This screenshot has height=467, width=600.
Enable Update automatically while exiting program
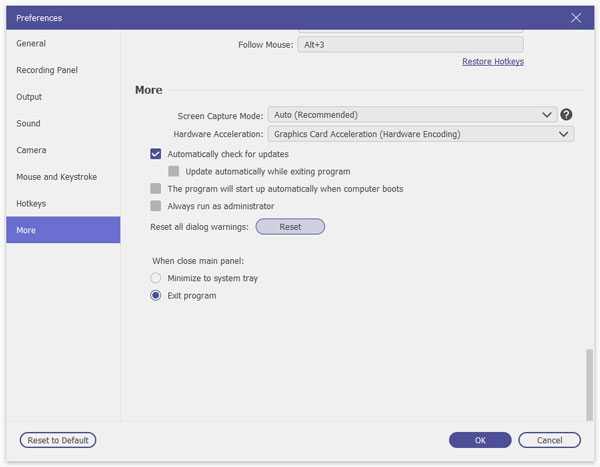tap(174, 171)
